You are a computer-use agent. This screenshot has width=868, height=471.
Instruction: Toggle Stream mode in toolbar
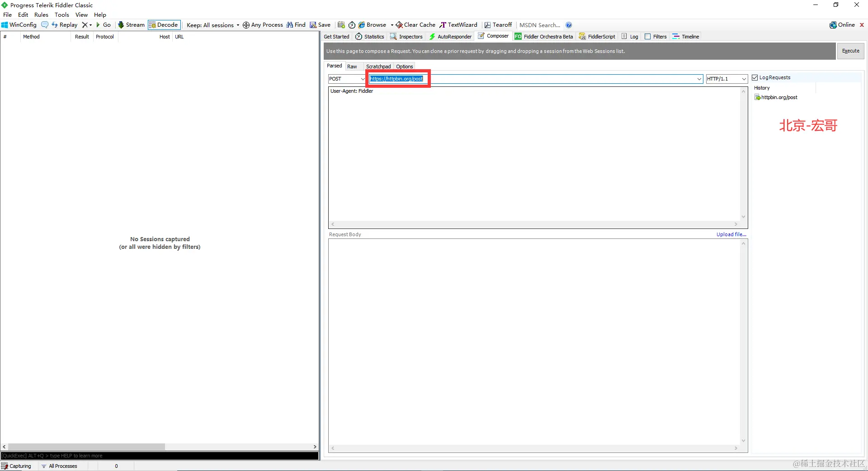tap(131, 25)
